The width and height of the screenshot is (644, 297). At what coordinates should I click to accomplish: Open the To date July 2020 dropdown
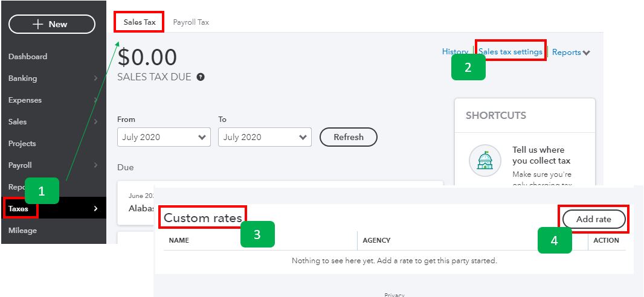point(265,137)
